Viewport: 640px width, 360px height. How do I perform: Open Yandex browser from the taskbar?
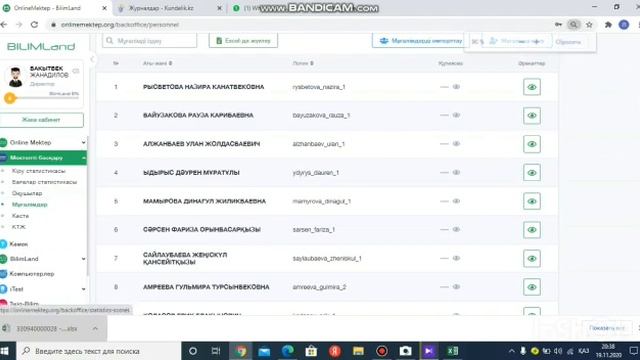tap(335, 351)
